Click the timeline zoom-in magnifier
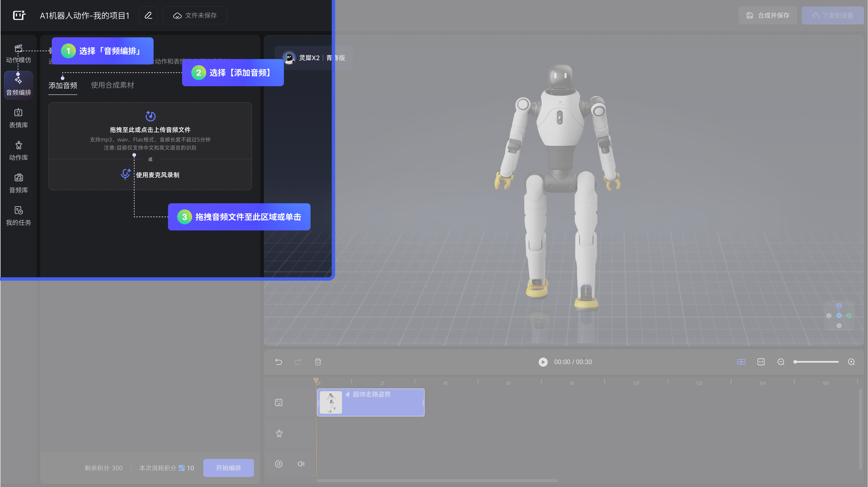868x487 pixels. click(x=851, y=362)
